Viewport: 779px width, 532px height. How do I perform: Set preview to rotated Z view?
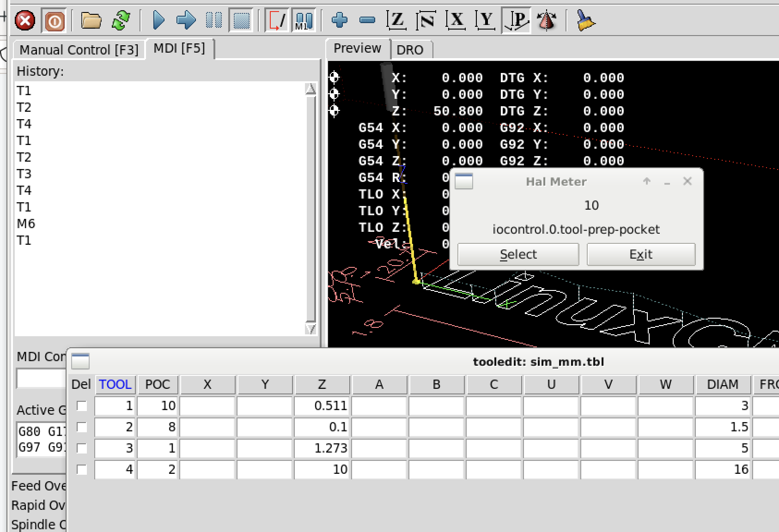tap(426, 21)
